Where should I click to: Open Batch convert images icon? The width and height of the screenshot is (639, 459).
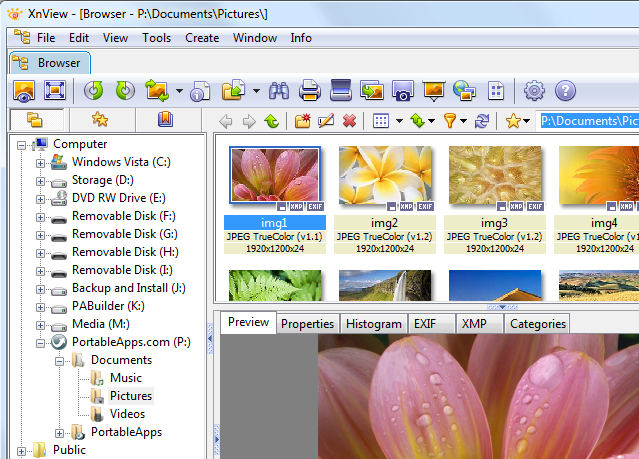coord(372,90)
